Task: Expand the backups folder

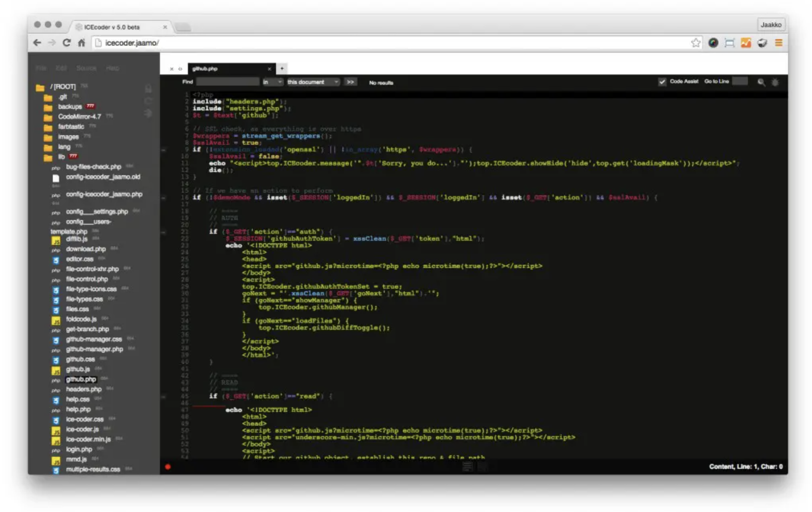Action: click(x=70, y=107)
